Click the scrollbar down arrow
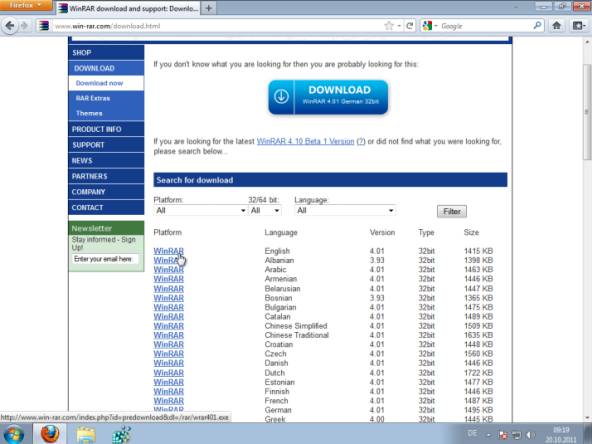The height and width of the screenshot is (444, 592). 587,418
